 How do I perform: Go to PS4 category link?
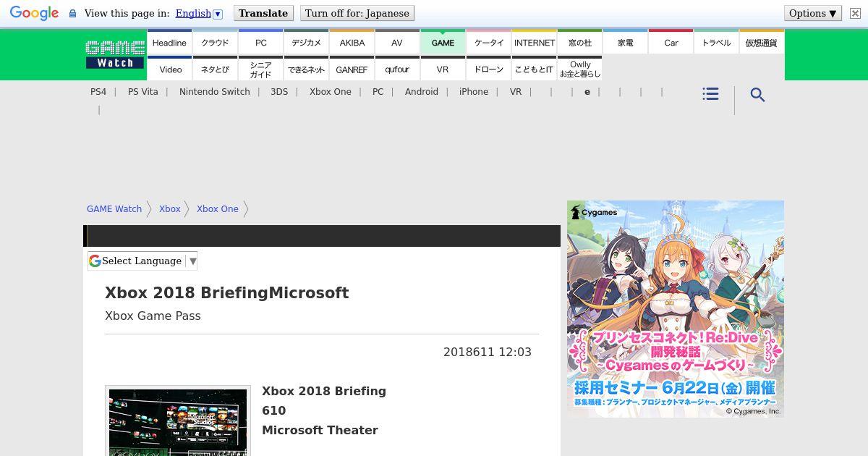click(98, 92)
